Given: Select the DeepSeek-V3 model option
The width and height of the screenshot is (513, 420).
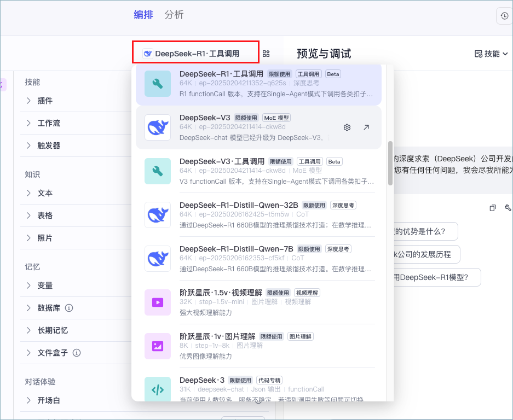Looking at the screenshot, I should click(x=258, y=127).
